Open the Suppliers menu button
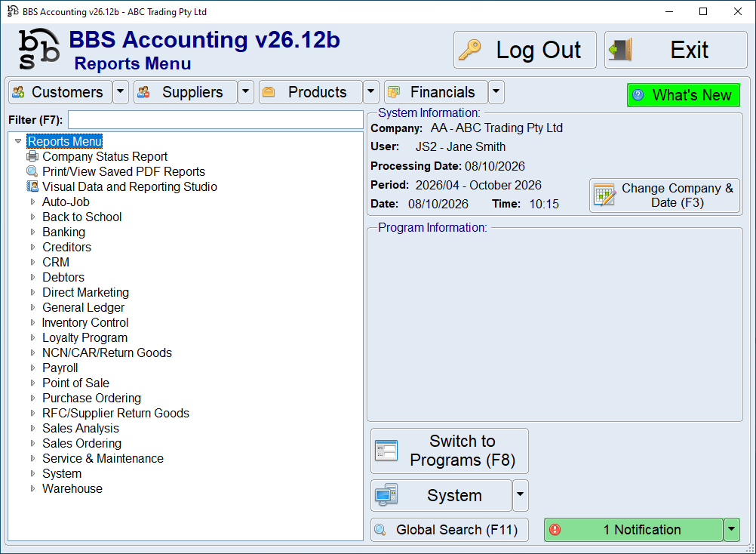This screenshot has width=756, height=554. 186,91
